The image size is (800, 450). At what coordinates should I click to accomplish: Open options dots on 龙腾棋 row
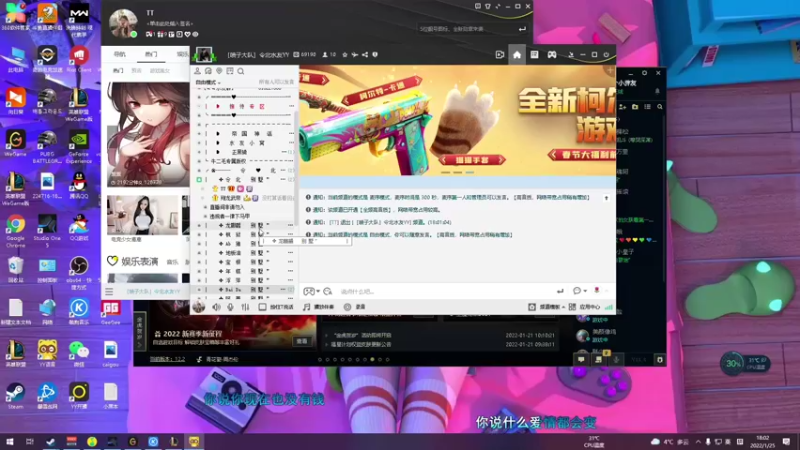290,225
